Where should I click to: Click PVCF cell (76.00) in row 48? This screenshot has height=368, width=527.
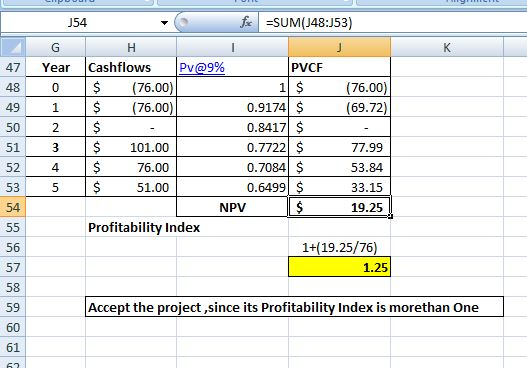tap(339, 87)
